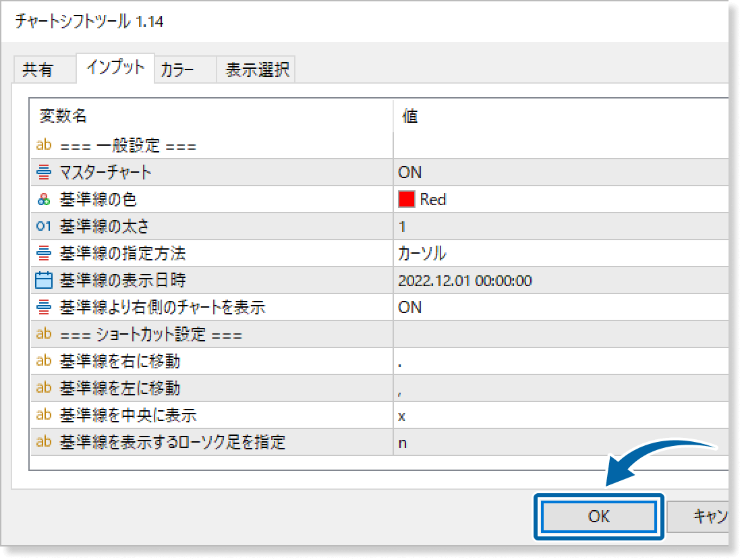This screenshot has height=560, width=742.
Task: Open the Red color value dropdown
Action: pos(561,199)
